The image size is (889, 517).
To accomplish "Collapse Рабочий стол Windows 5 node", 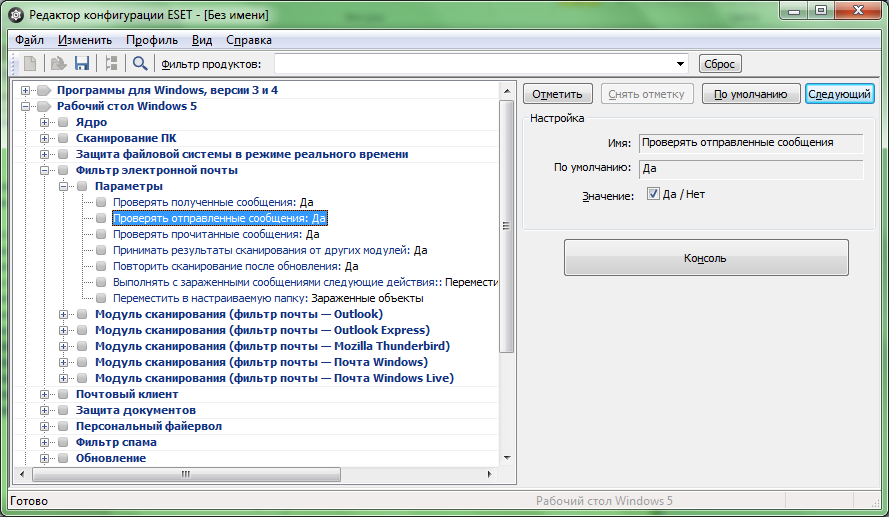I will (26, 106).
